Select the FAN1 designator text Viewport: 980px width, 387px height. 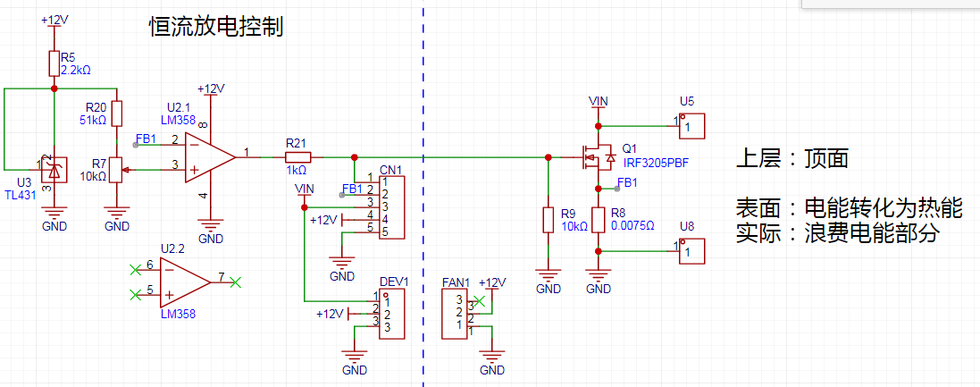tap(456, 282)
